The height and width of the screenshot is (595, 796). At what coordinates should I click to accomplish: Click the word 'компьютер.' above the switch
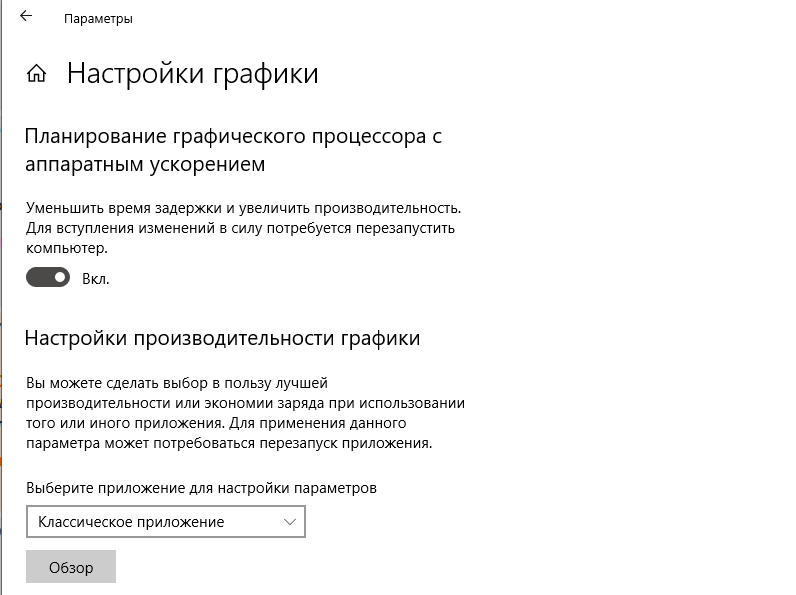[67, 248]
